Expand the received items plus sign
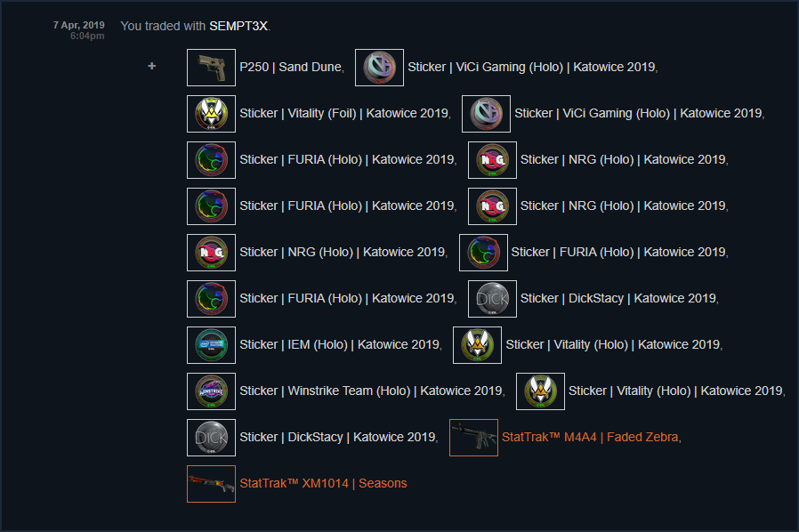Viewport: 799px width, 532px height. (x=152, y=66)
